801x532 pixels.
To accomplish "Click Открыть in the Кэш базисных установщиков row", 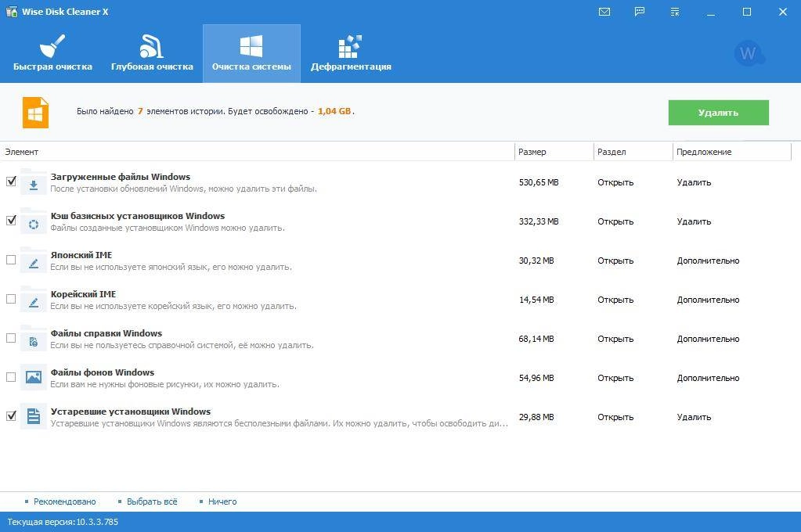I will coord(615,221).
